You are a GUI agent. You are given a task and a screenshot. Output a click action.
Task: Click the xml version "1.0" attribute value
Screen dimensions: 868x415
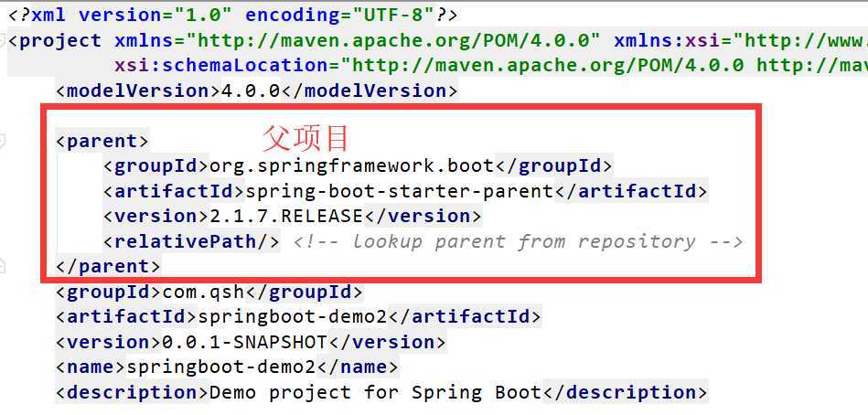(x=203, y=15)
